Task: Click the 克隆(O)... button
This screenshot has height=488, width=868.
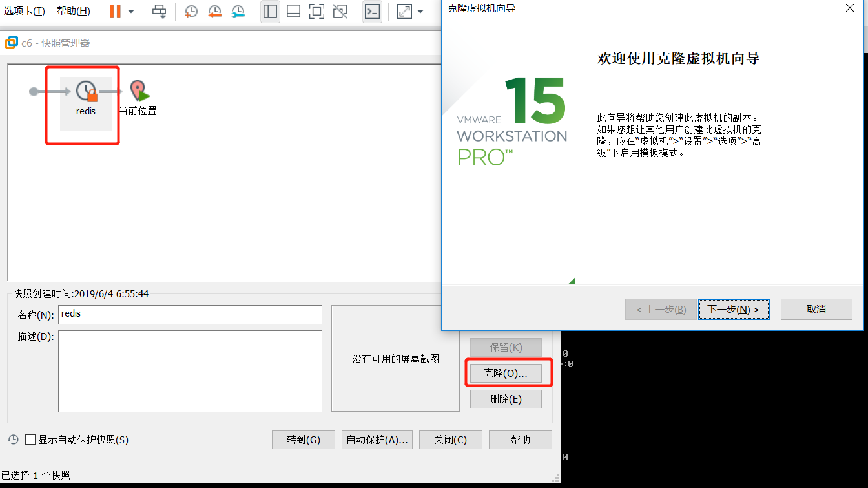Action: pos(506,373)
